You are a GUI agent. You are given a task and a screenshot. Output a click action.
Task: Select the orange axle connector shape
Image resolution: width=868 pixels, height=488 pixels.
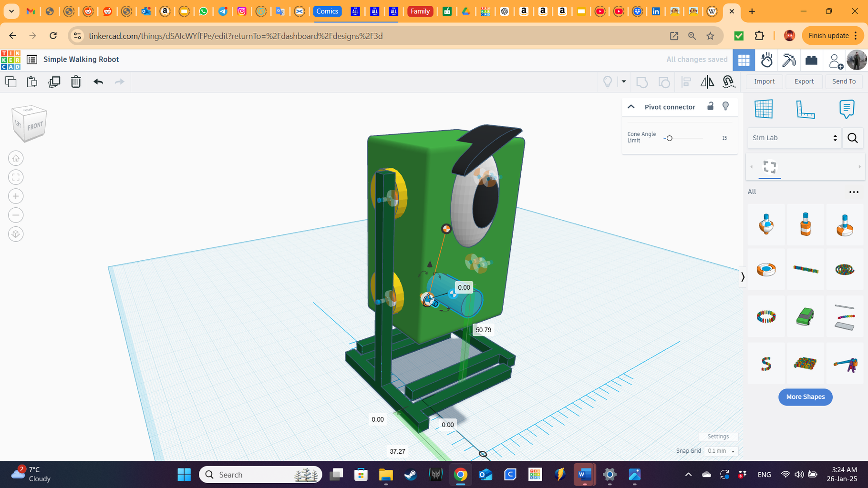(x=805, y=224)
